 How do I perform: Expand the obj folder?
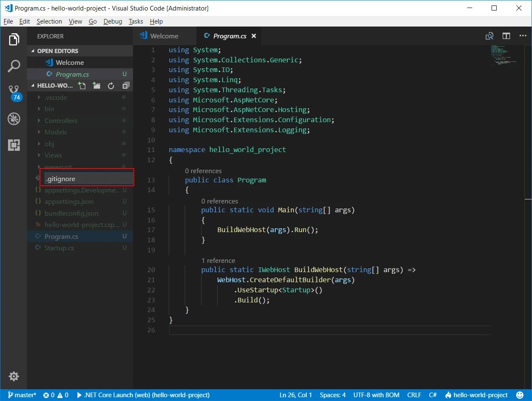(80, 144)
